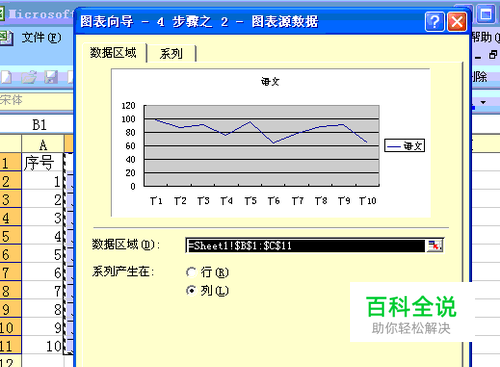Viewport: 500px width, 367px height.
Task: Click the Excel workbook icon beside 文件
Action: [6, 38]
